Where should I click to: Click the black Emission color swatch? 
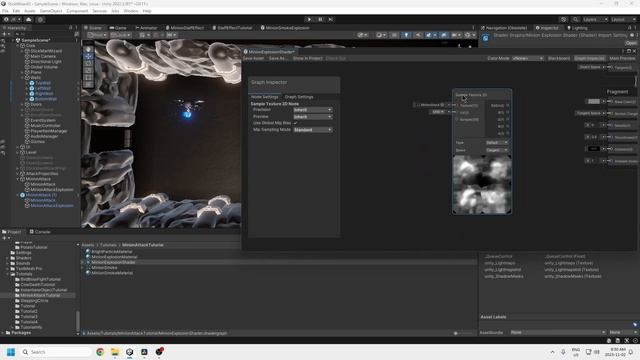(594, 149)
